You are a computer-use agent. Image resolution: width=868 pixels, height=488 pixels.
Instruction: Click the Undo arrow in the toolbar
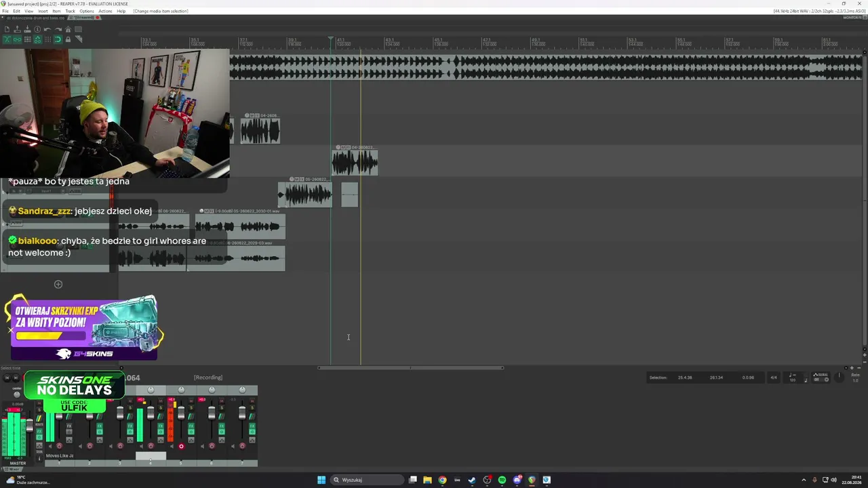[47, 29]
